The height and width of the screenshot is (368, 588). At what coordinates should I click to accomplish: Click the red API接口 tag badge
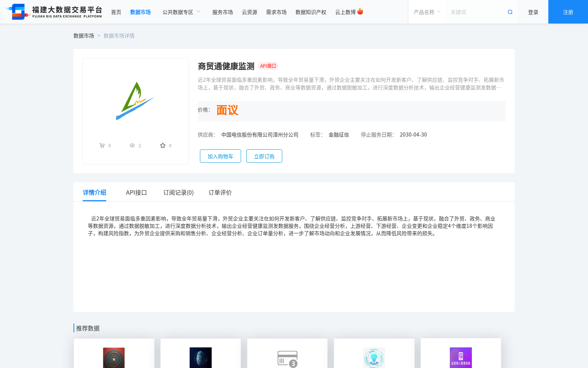268,66
